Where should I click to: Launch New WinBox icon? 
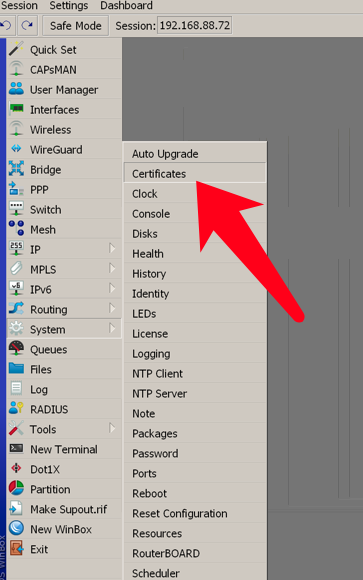click(16, 529)
